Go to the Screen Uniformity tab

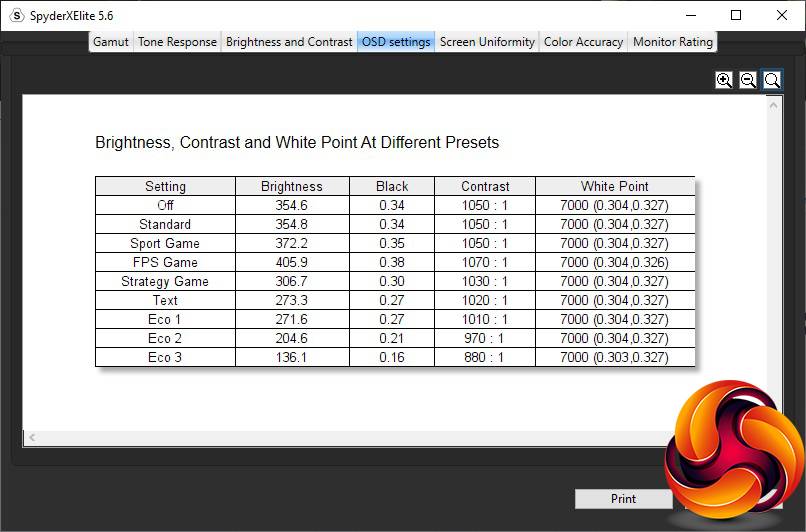point(487,42)
